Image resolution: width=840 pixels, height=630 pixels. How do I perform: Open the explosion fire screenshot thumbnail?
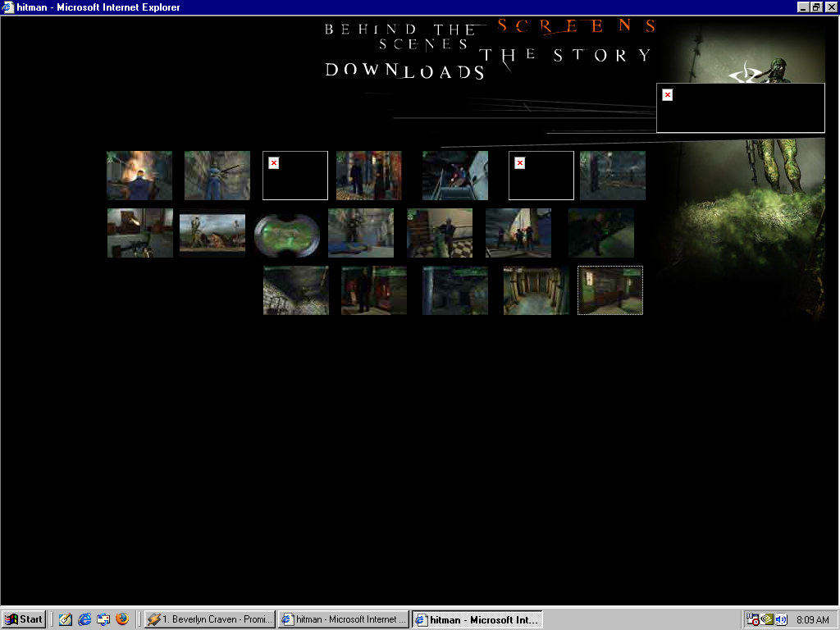tap(139, 176)
